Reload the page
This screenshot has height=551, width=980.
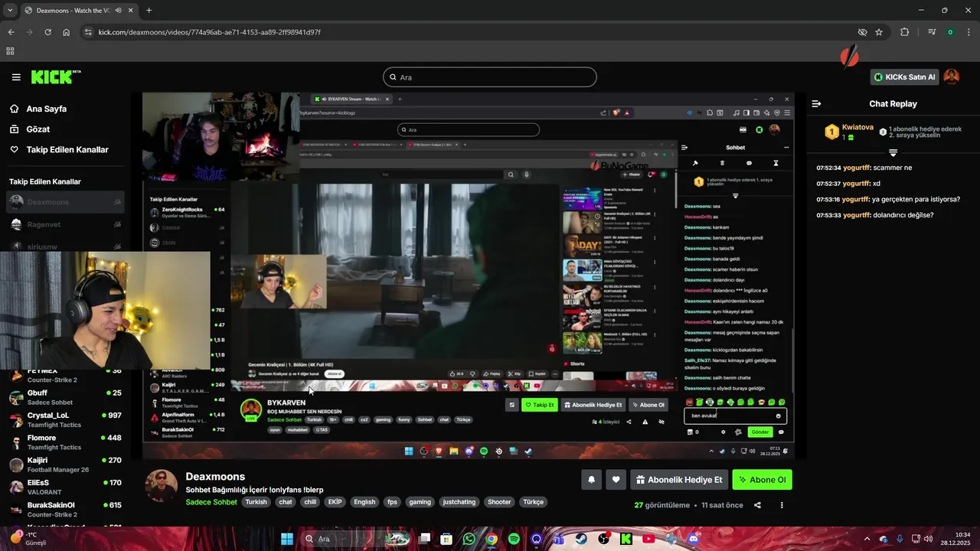(x=47, y=32)
